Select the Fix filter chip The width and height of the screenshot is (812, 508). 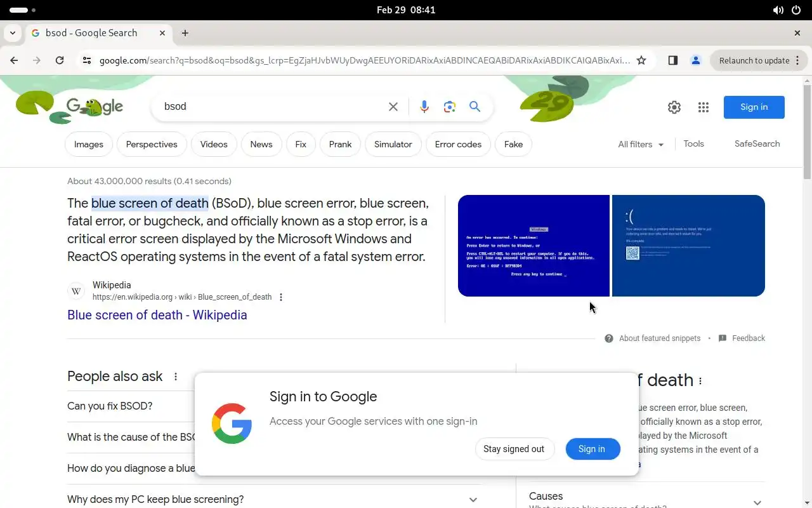click(301, 144)
